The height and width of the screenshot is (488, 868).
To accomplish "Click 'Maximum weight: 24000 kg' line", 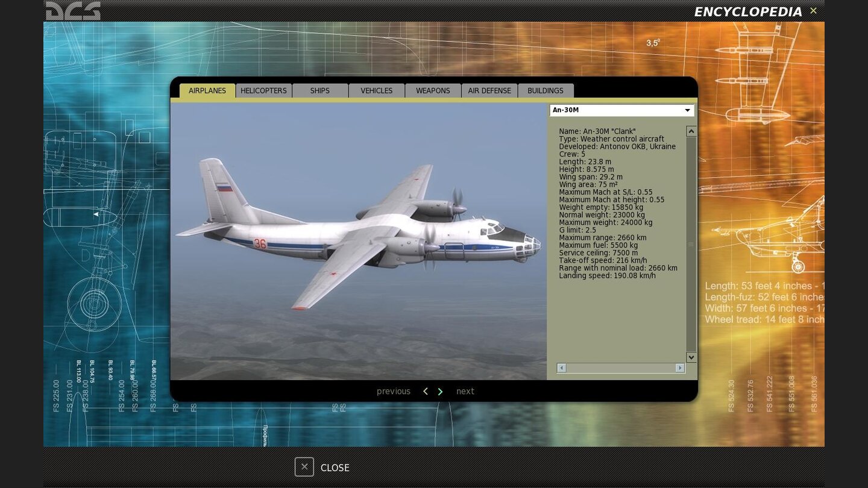I will (x=606, y=222).
